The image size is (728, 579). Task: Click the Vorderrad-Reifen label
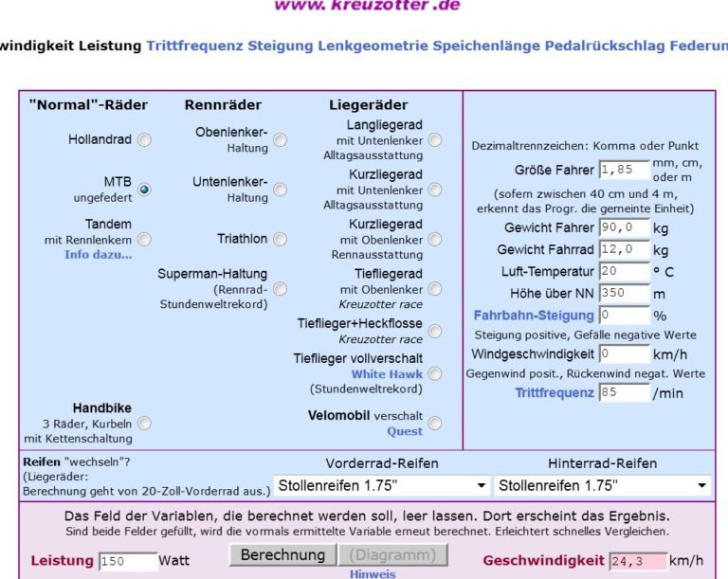pos(382,463)
